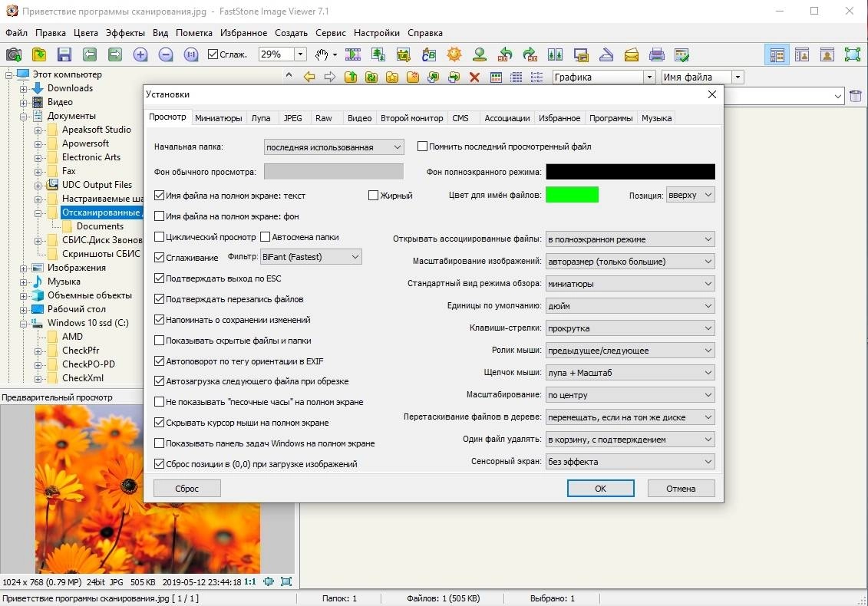The width and height of the screenshot is (868, 606).
Task: Click the actual size 1:1 toolbar icon
Action: (191, 54)
